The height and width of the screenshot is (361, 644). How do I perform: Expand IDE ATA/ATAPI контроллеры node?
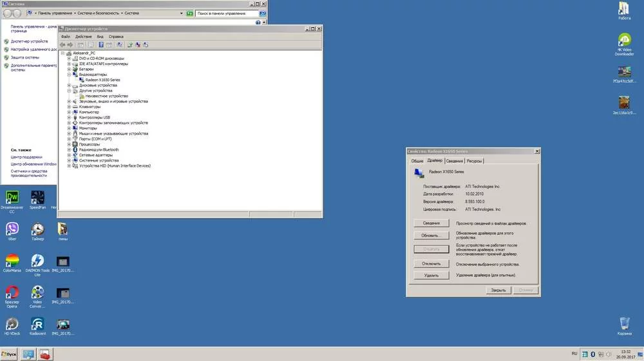(69, 64)
